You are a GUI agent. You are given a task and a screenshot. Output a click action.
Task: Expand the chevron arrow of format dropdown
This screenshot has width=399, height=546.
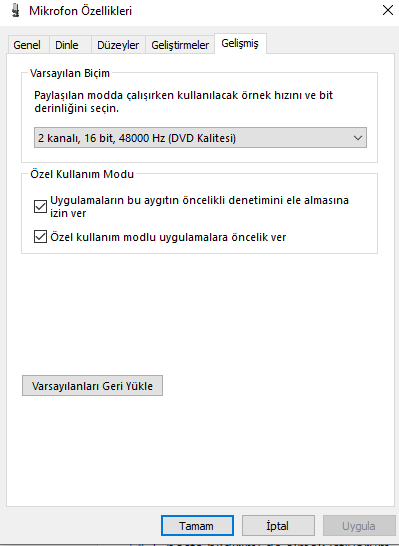coord(358,138)
